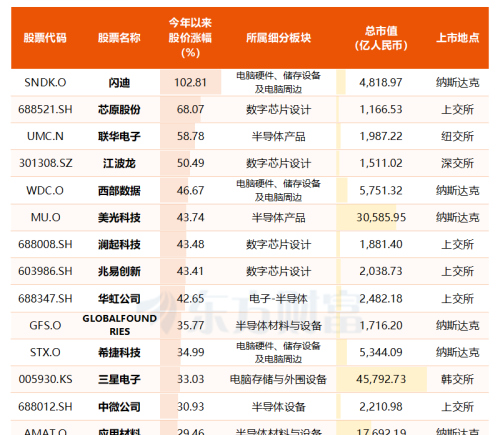Click market cap 2,038.73
Viewport: 500px width, 435px height.
pyautogui.click(x=381, y=271)
